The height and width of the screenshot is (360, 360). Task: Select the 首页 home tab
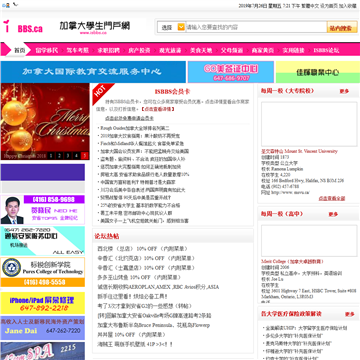[x=19, y=50]
